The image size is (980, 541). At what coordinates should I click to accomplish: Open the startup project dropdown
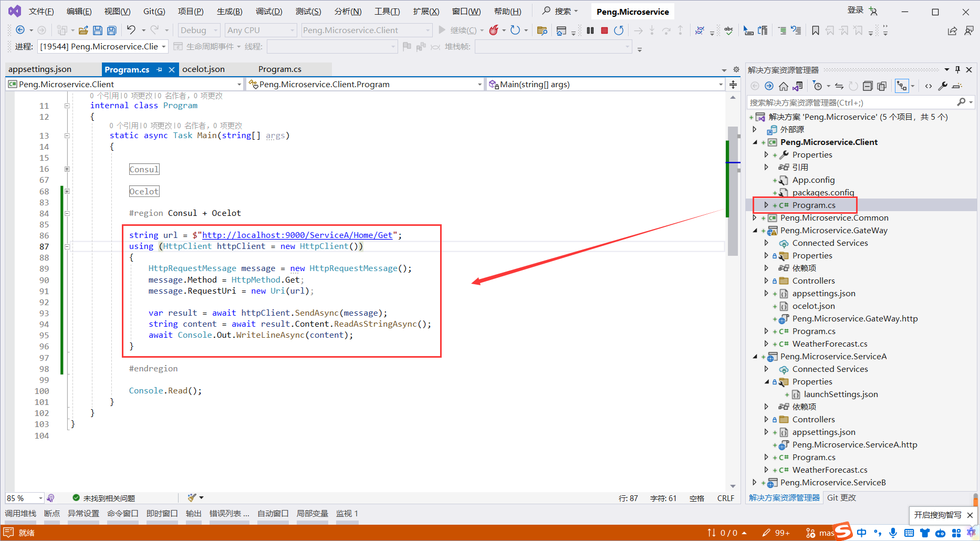[367, 30]
